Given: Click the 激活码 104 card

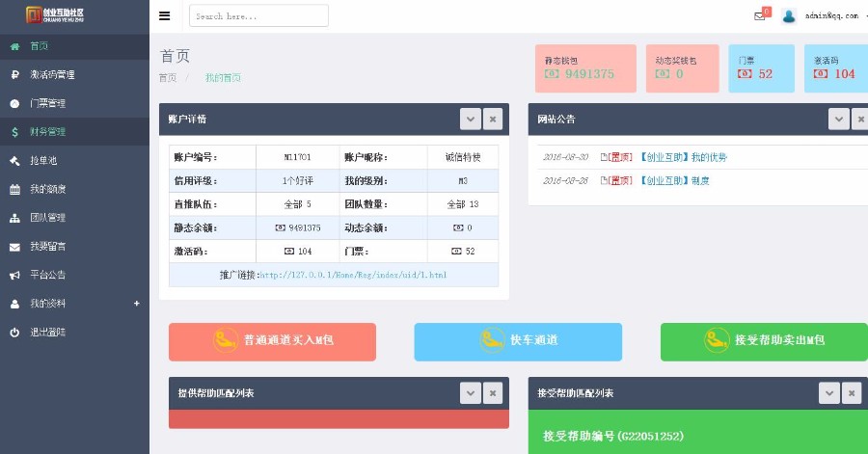Looking at the screenshot, I should 836,68.
